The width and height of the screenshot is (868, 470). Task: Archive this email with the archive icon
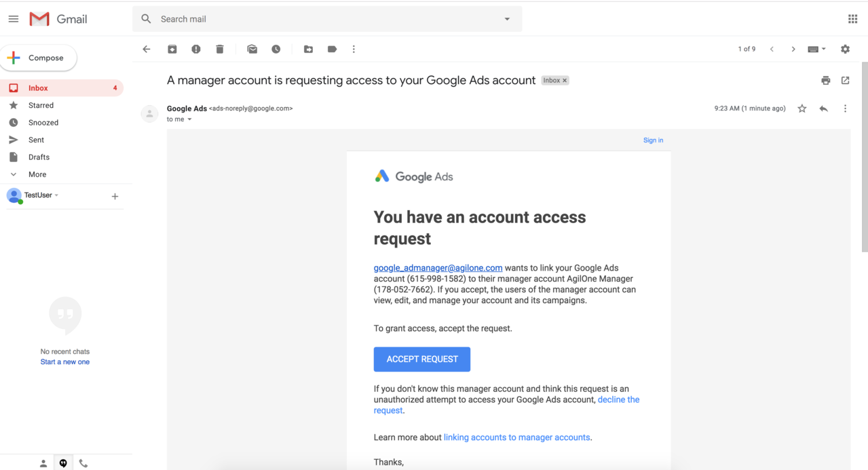click(x=172, y=50)
